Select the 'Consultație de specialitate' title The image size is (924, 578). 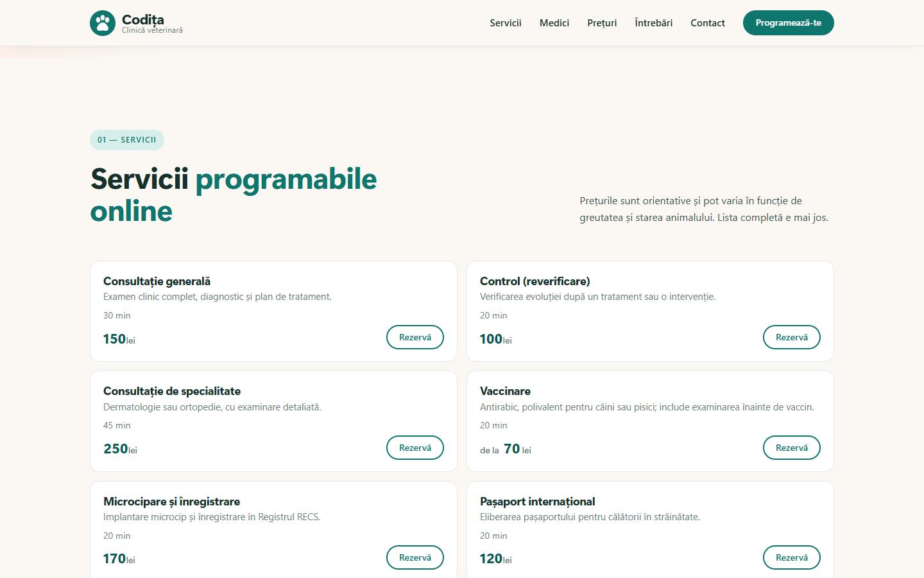pos(172,391)
